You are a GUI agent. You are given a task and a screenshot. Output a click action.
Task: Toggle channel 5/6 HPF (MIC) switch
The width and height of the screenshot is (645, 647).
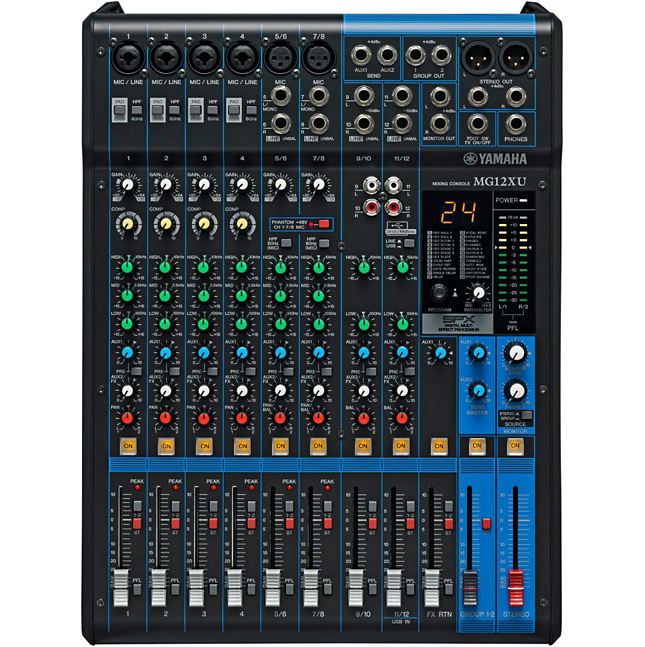tap(286, 243)
